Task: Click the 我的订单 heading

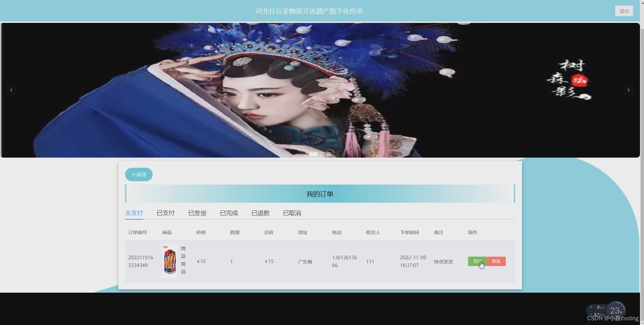Action: [x=320, y=194]
